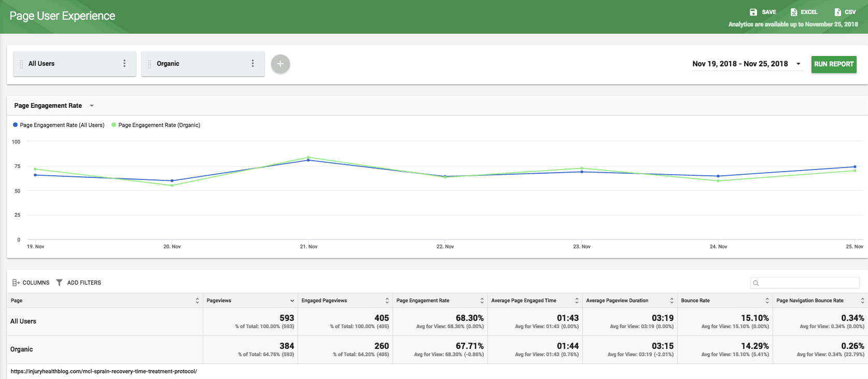Viewport: 868px width, 379px height.
Task: Add a new segment with plus button
Action: (x=281, y=64)
